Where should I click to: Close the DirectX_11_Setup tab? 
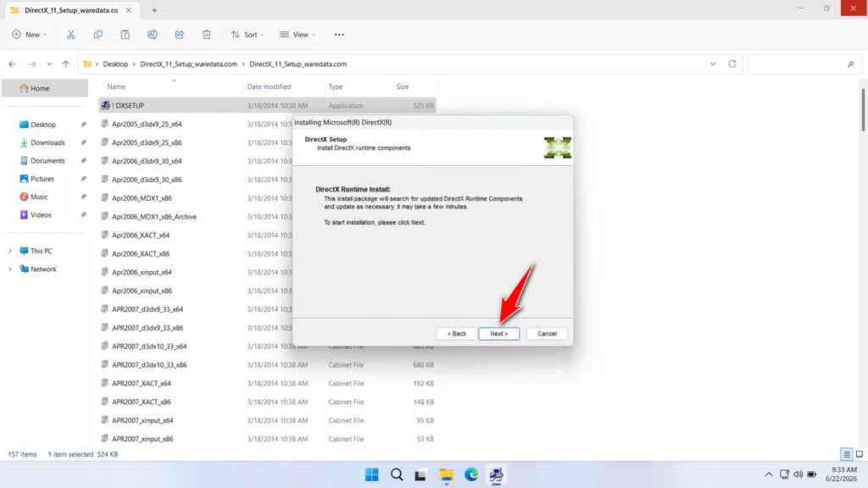tap(129, 10)
